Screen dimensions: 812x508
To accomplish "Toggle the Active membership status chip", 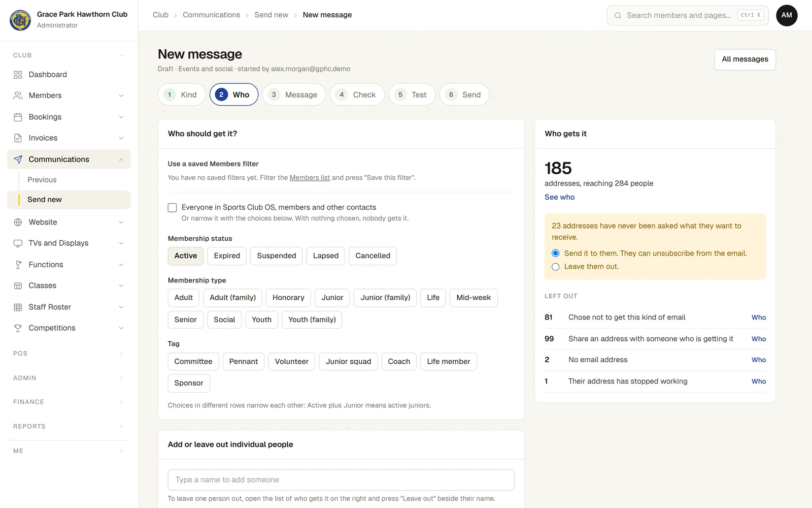I will (186, 256).
